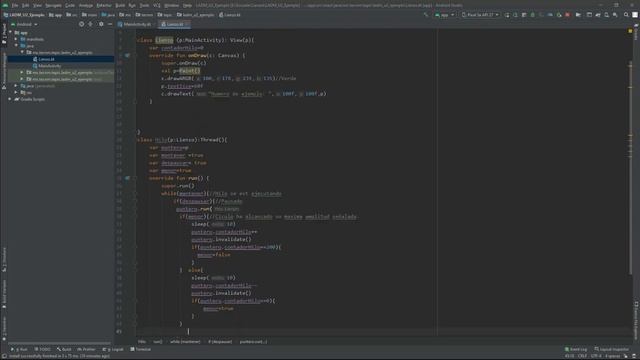
Task: Expand the manifests folder
Action: [16, 39]
